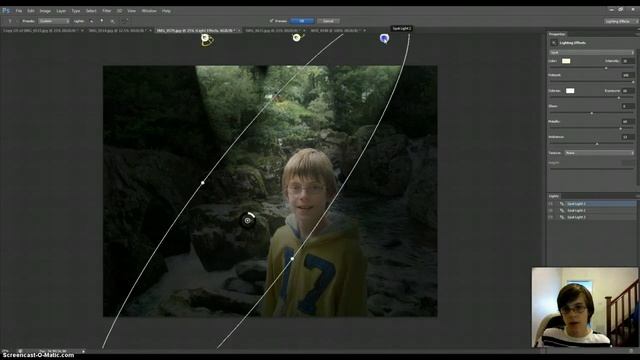Click the left ellipse handle over the rocks
The image size is (640, 360).
click(x=203, y=182)
